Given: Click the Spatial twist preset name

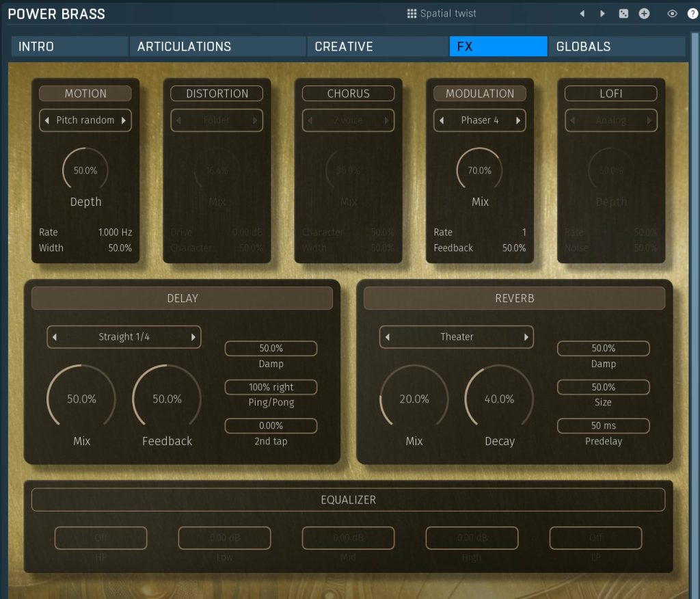Looking at the screenshot, I should [x=448, y=14].
